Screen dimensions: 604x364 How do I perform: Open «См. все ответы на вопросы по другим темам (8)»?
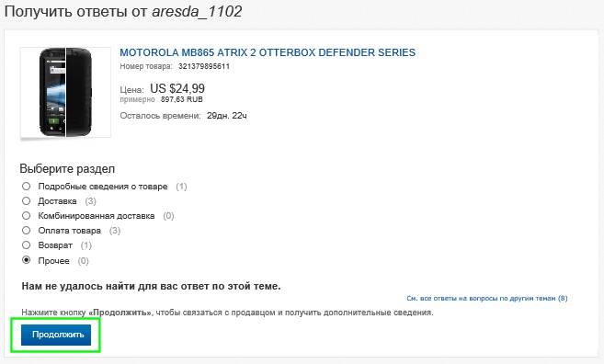[x=487, y=299]
